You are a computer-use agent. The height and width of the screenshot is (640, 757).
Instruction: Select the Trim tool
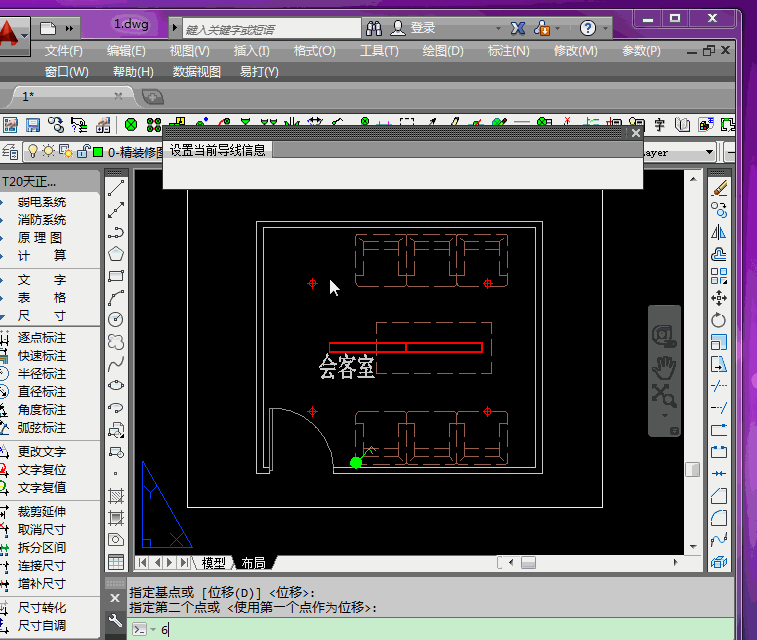719,386
